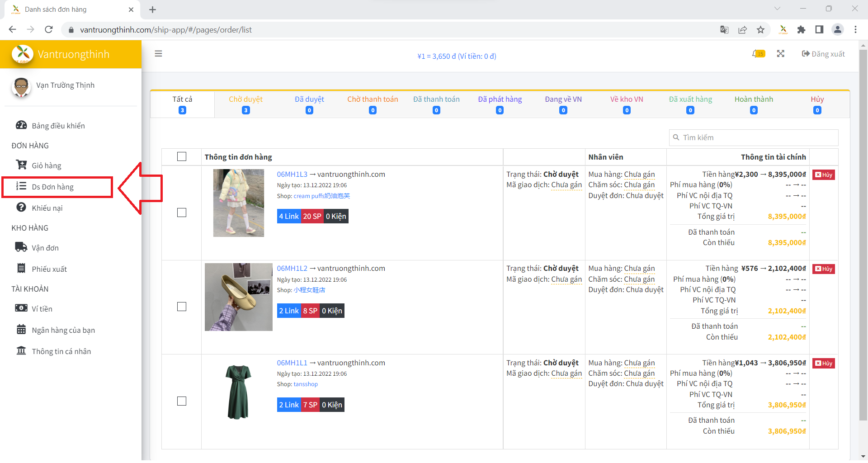Click the Vantruongthinh logo icon
Viewport: 868px width, 463px height.
coord(22,54)
